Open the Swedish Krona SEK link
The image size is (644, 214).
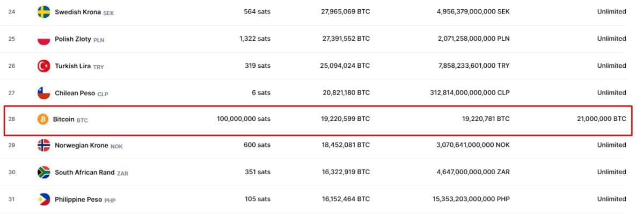[84, 12]
